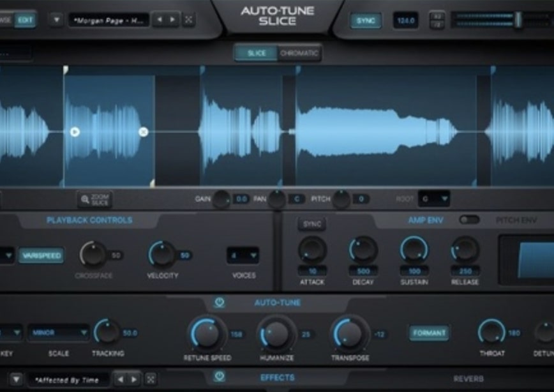The height and width of the screenshot is (392, 554).
Task: Click the Release value 250
Action: [x=465, y=271]
